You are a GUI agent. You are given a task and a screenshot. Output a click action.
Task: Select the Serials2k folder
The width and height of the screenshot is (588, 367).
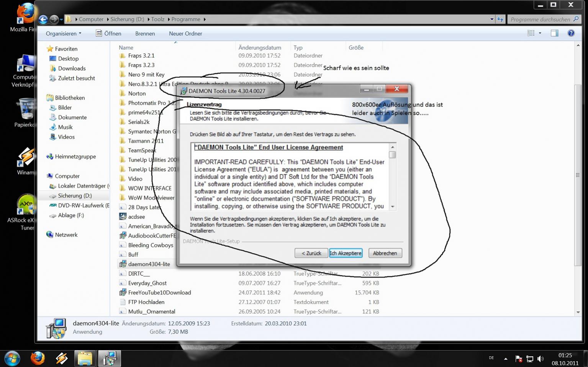[139, 122]
